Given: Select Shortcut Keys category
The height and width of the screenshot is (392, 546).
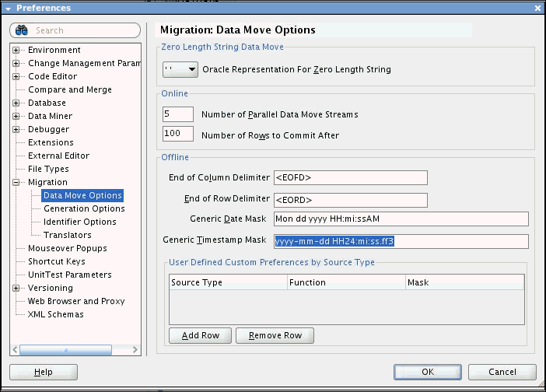Looking at the screenshot, I should [x=57, y=262].
